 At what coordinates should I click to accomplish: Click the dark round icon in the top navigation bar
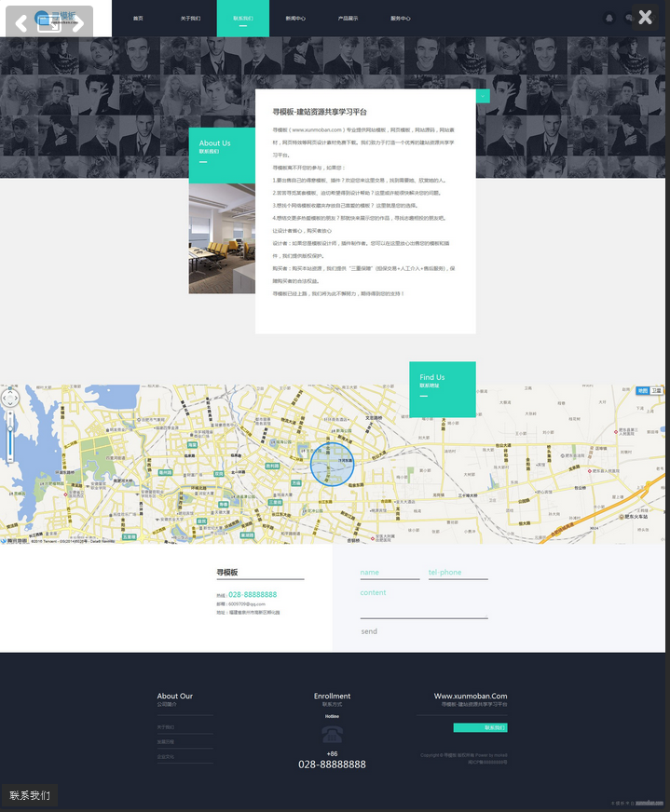[x=609, y=18]
